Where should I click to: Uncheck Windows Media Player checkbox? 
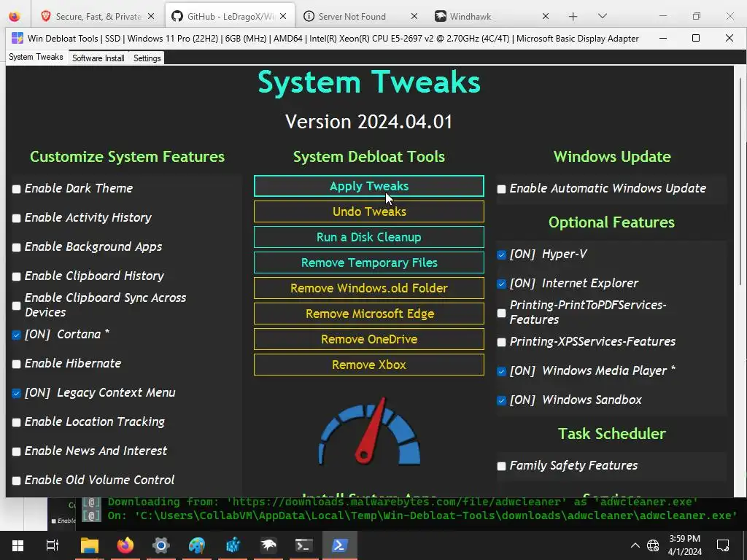point(502,371)
